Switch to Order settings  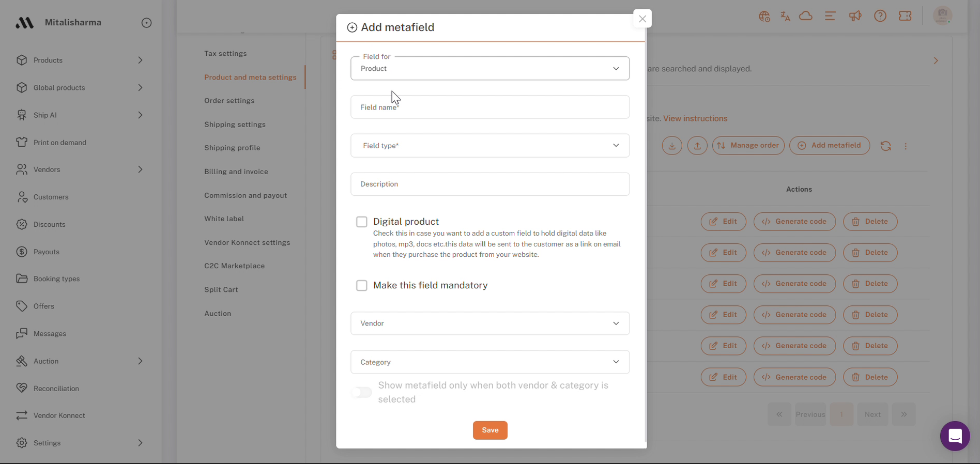tap(229, 101)
